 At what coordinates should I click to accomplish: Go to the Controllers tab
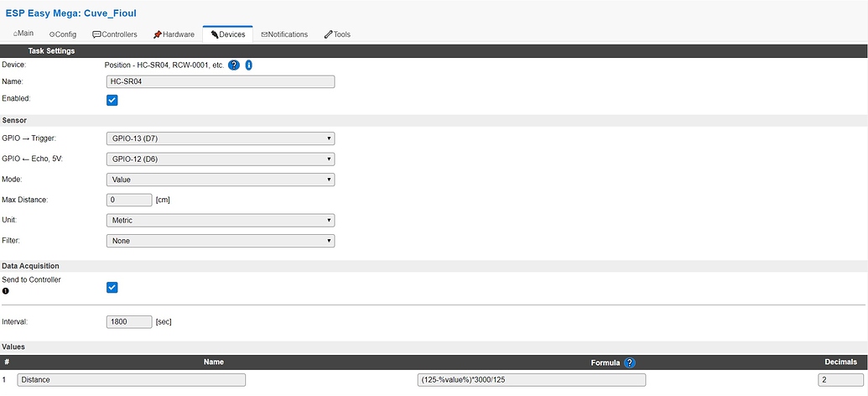114,34
